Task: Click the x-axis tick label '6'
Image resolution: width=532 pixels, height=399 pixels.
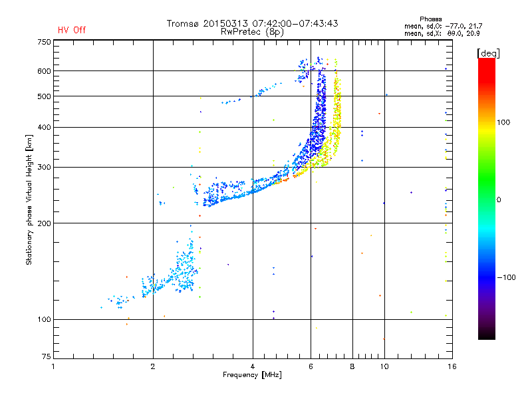Action: click(x=311, y=366)
